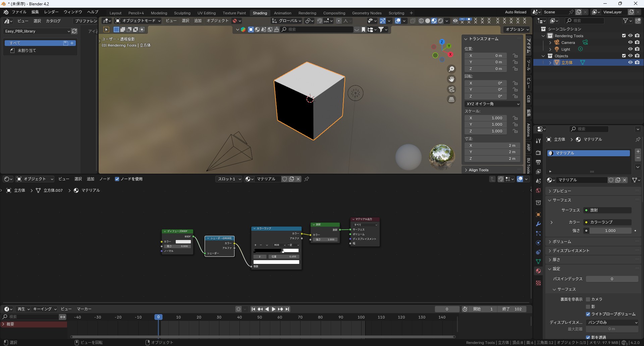Switch to the Compositing workspace tab
The width and height of the screenshot is (644, 346).
(334, 13)
